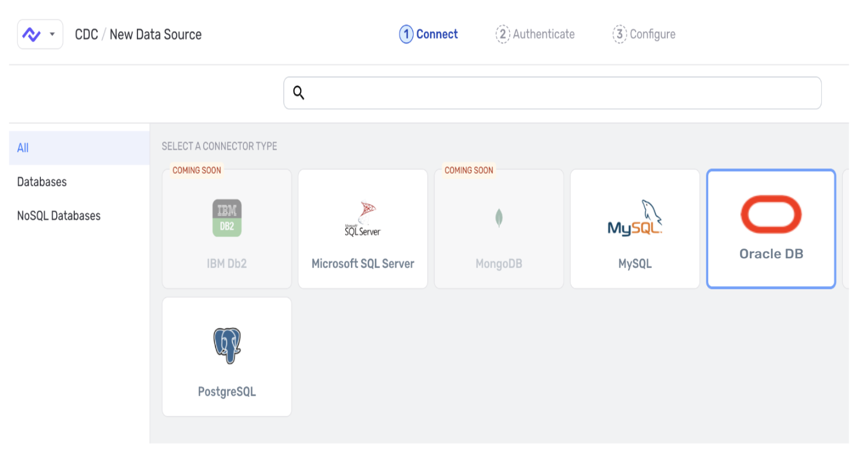The image size is (868, 457).
Task: Click the MongoDB label text
Action: (x=499, y=264)
